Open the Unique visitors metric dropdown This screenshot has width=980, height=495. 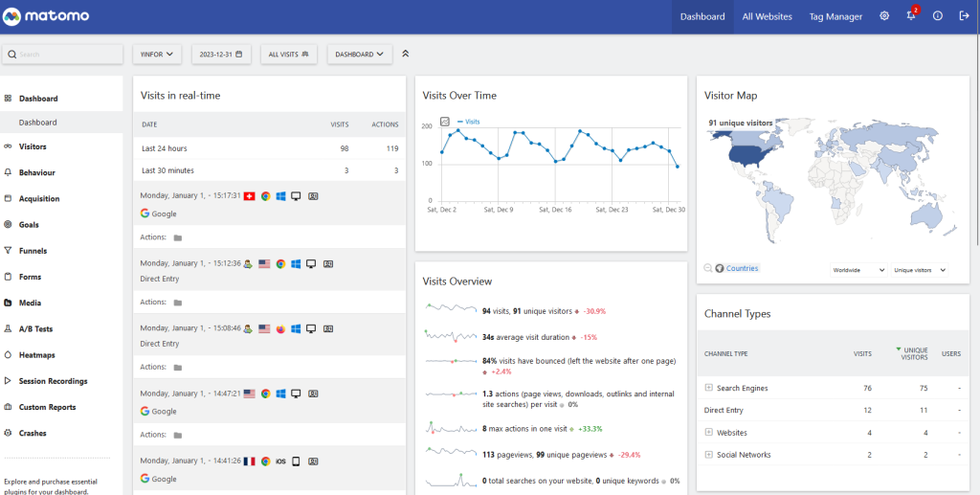[919, 270]
